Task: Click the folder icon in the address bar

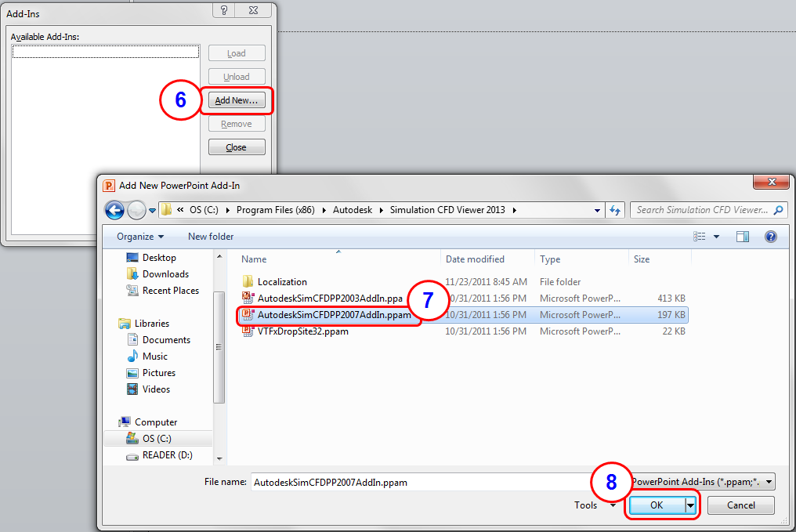Action: [x=167, y=210]
